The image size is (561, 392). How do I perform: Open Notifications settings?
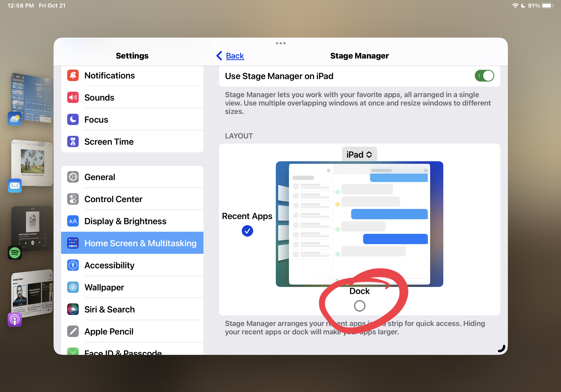pos(132,75)
